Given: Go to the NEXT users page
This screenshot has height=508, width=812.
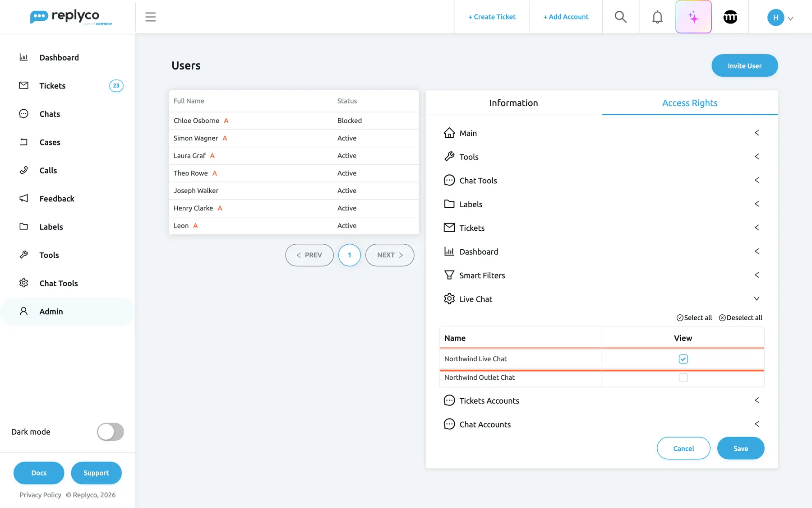Looking at the screenshot, I should tap(390, 255).
